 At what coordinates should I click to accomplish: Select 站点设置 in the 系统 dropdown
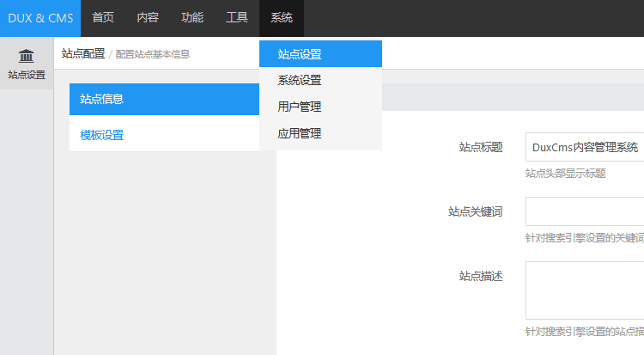300,54
